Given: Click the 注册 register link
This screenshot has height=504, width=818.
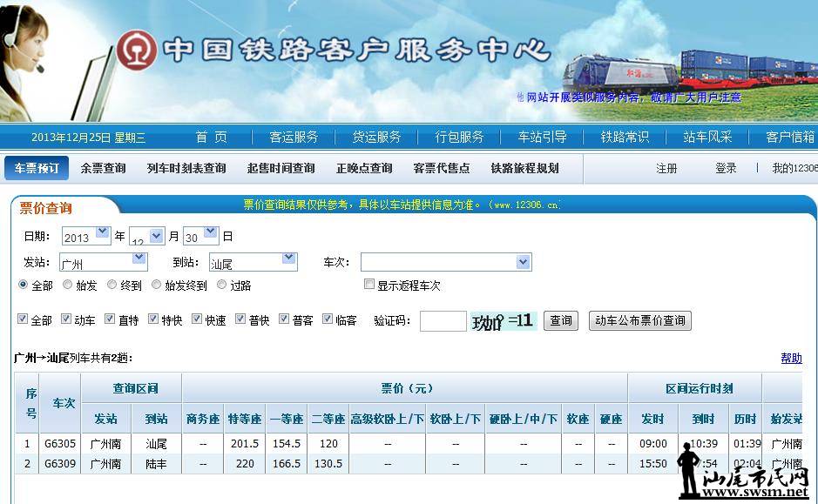Looking at the screenshot, I should tap(666, 168).
